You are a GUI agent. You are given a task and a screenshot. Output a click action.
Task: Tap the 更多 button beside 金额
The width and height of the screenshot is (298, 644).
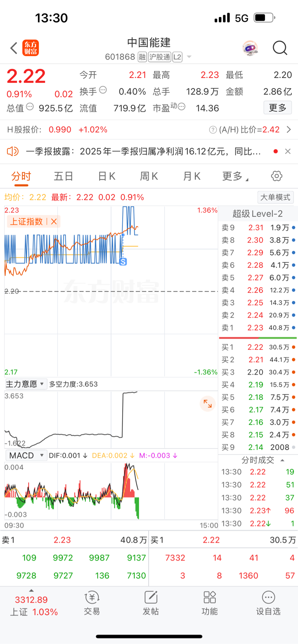coord(278,108)
